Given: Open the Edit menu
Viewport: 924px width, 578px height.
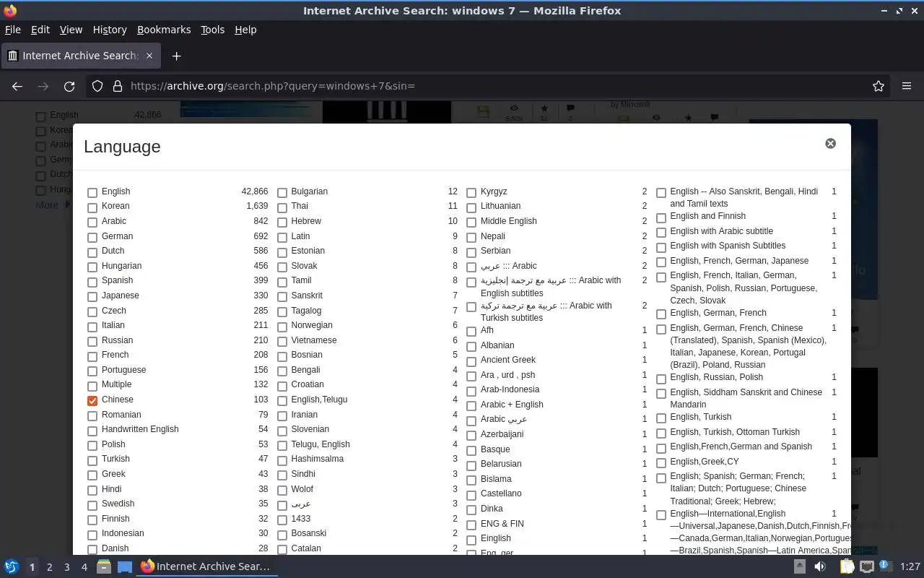Looking at the screenshot, I should coord(40,30).
